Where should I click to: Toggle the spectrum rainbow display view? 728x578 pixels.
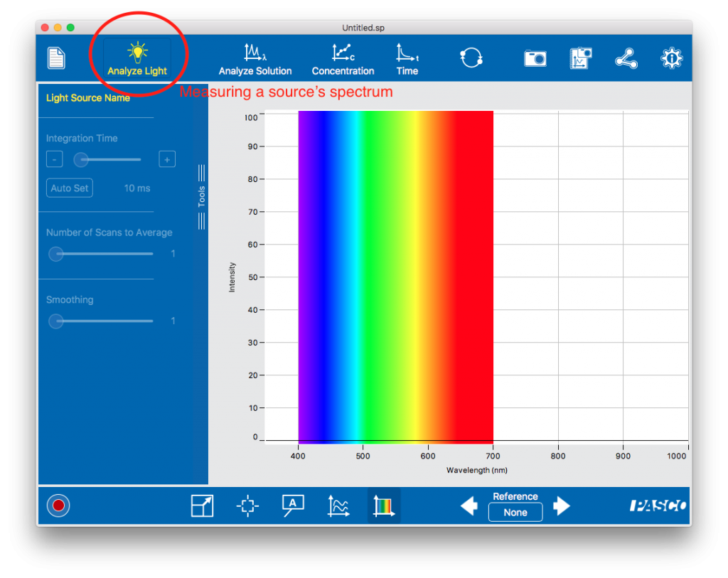point(383,505)
